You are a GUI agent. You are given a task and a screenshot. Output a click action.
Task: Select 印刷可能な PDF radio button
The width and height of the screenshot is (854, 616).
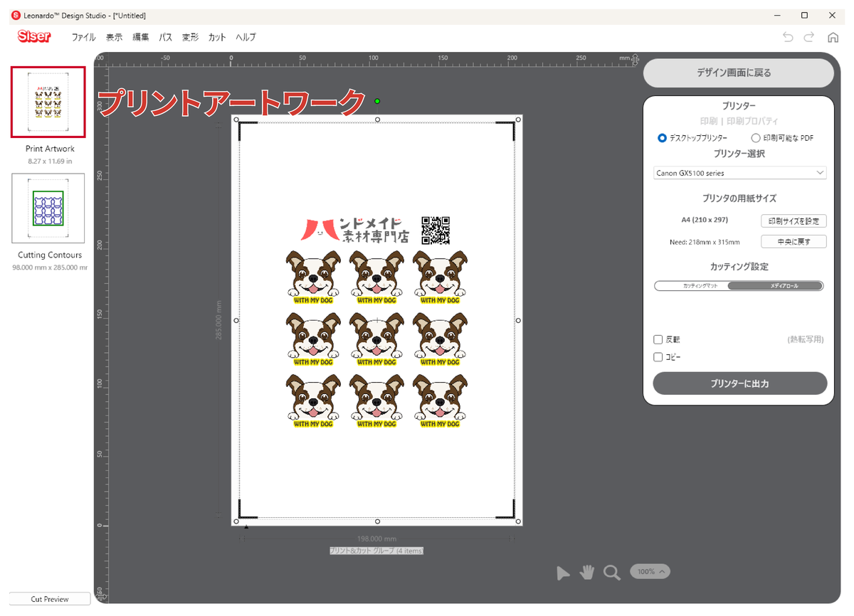pyautogui.click(x=756, y=138)
